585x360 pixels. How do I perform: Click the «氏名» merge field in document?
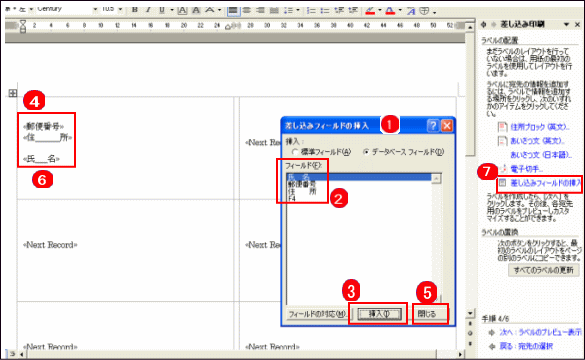41,159
